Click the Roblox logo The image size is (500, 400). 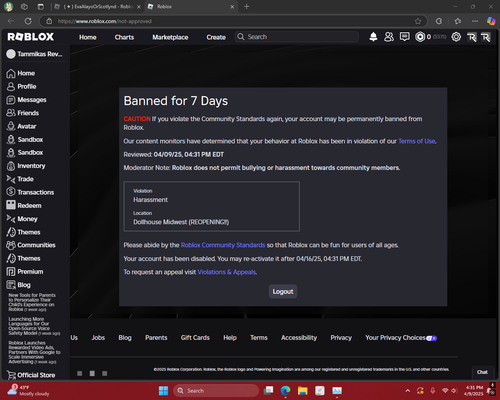tap(31, 37)
